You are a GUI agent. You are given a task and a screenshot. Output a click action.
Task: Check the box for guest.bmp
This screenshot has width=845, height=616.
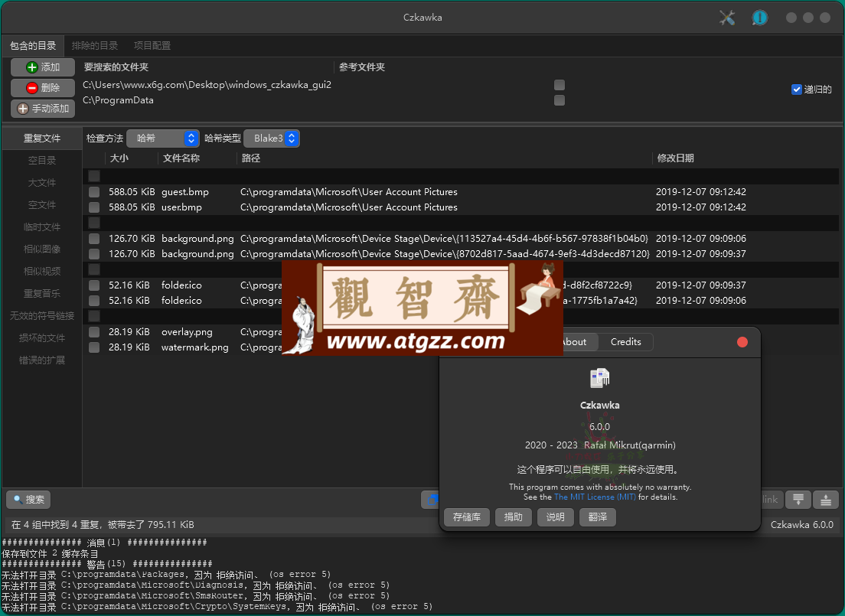pos(94,192)
